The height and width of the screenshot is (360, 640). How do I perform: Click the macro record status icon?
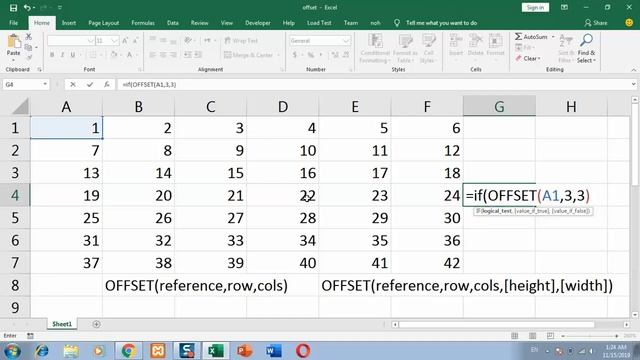[30, 336]
